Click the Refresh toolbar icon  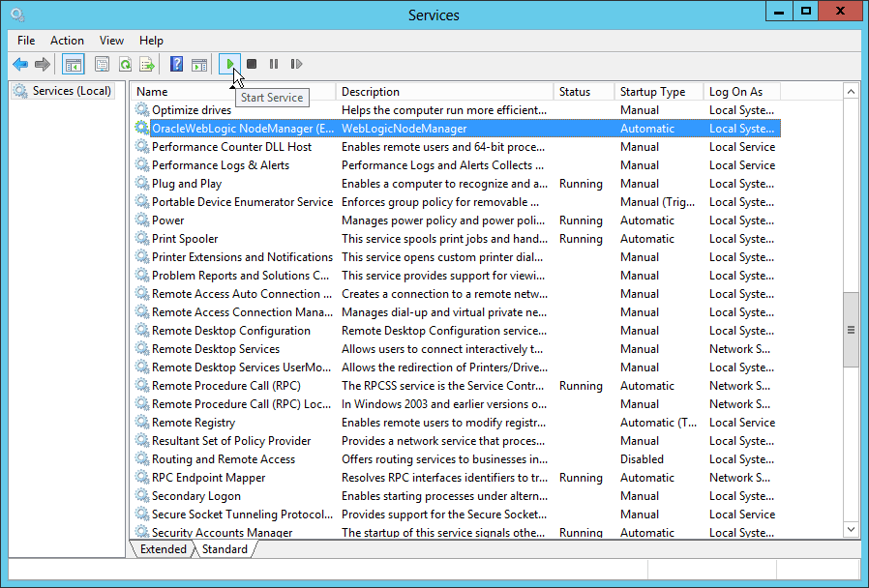(125, 64)
